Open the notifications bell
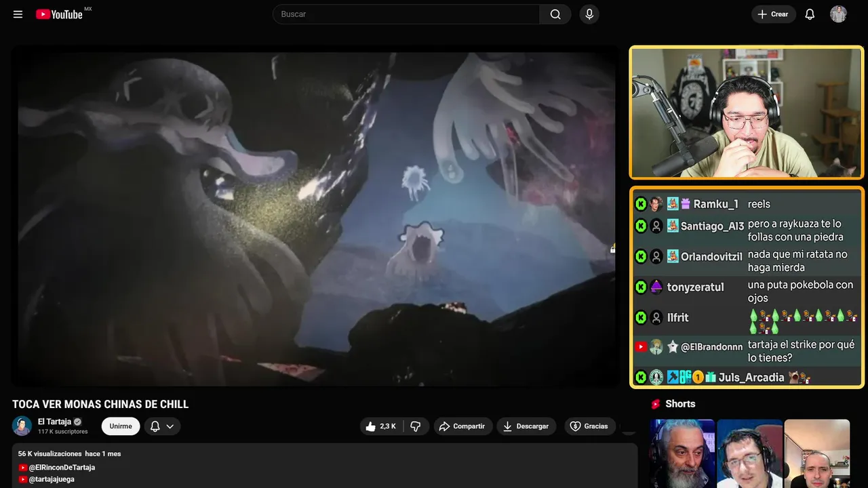Image resolution: width=868 pixels, height=488 pixels. point(810,14)
